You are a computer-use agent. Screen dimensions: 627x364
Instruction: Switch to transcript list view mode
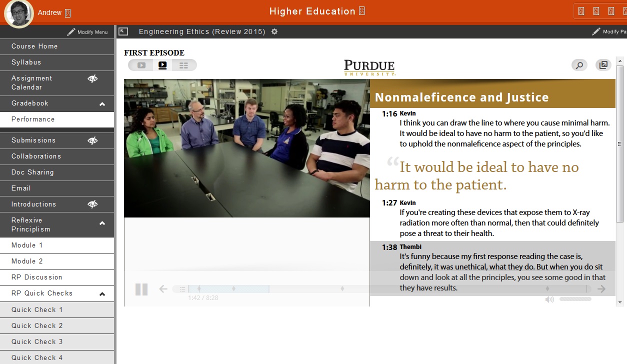pyautogui.click(x=183, y=65)
